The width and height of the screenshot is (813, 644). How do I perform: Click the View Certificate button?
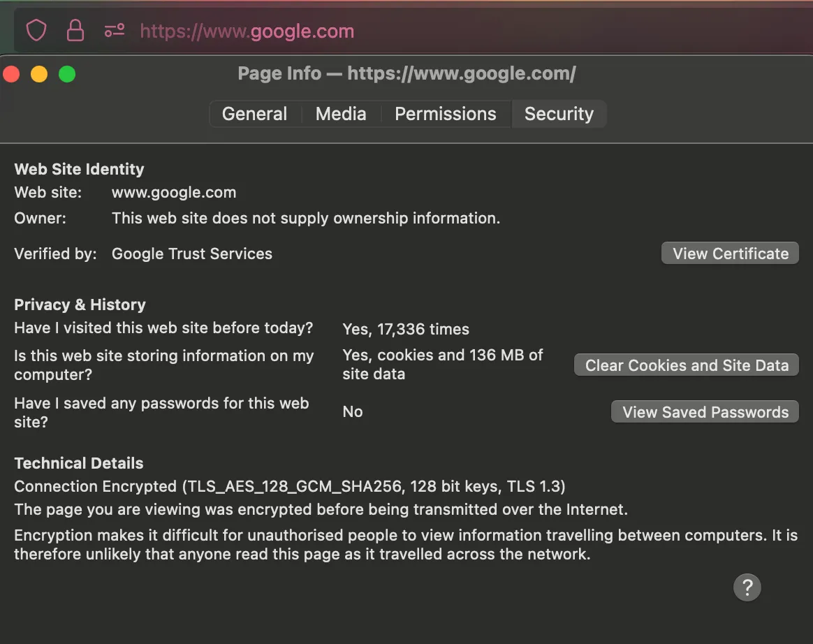729,253
